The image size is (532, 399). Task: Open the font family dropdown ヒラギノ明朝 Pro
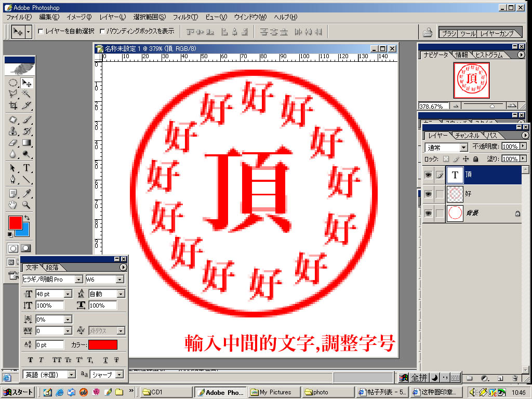[x=79, y=279]
